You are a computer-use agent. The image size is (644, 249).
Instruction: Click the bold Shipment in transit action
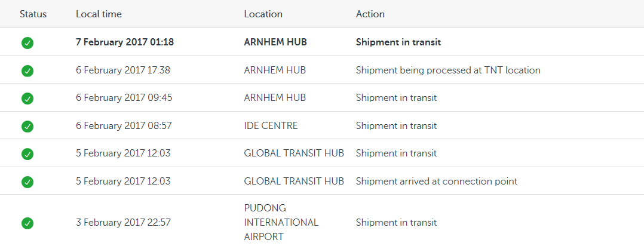click(x=398, y=42)
